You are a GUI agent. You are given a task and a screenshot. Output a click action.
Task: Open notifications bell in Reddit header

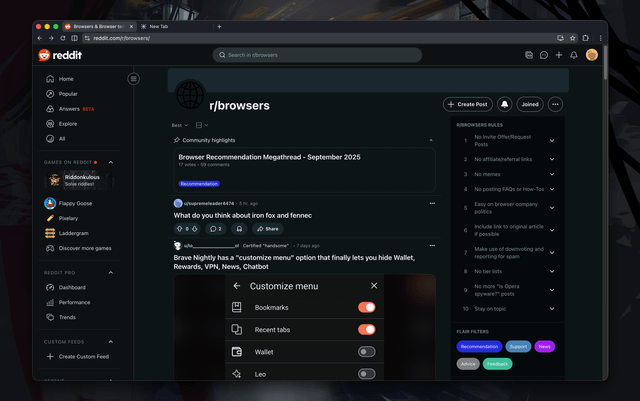click(x=574, y=55)
